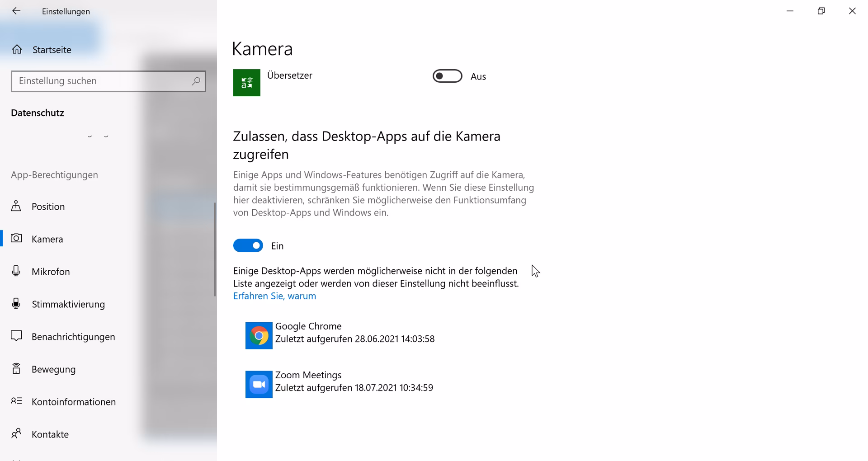Select the Mikrofon microphone icon in sidebar
Image resolution: width=868 pixels, height=461 pixels.
pyautogui.click(x=16, y=271)
